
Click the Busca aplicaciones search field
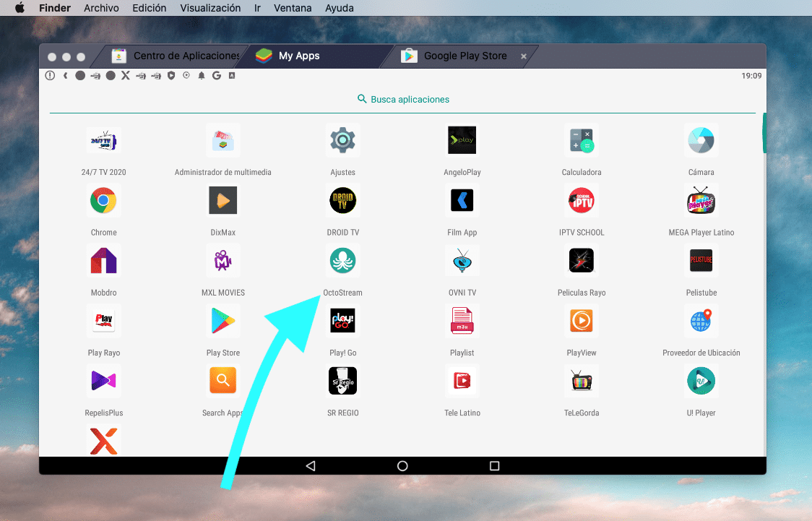(x=402, y=100)
